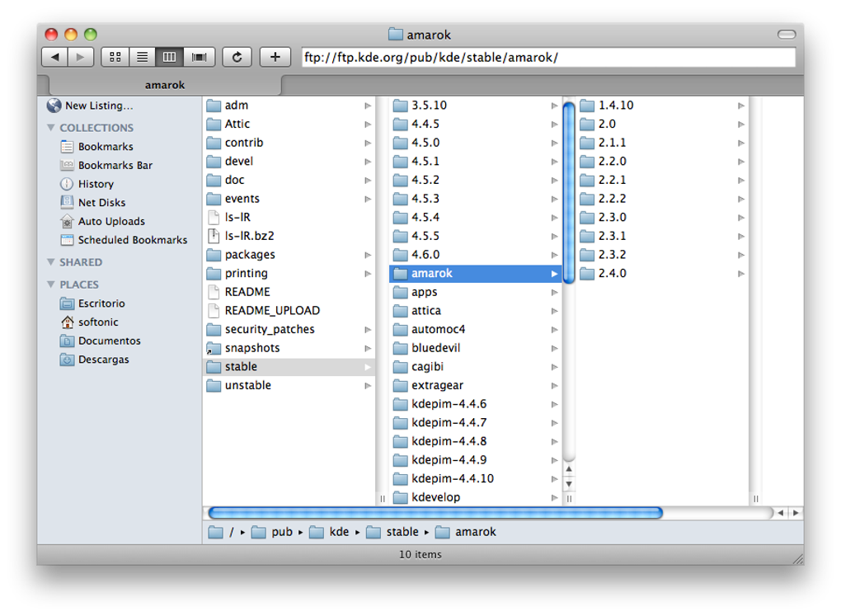
Task: Click the middle column vertical scrollbar thumb
Action: coord(569,192)
